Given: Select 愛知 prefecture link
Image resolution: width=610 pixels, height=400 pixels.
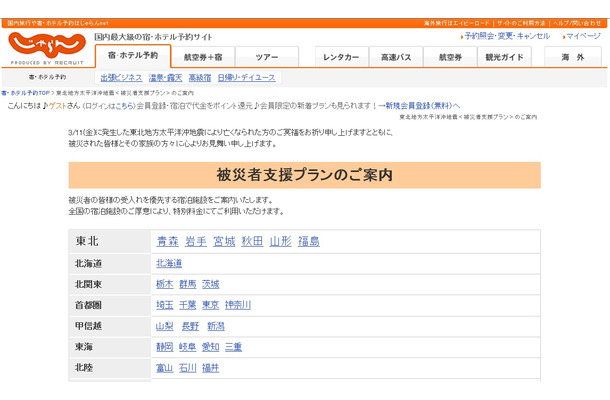Looking at the screenshot, I should point(210,347).
